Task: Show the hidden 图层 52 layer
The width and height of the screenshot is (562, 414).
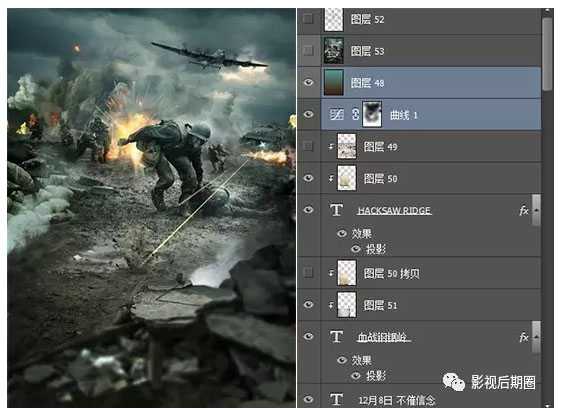Action: [308, 19]
